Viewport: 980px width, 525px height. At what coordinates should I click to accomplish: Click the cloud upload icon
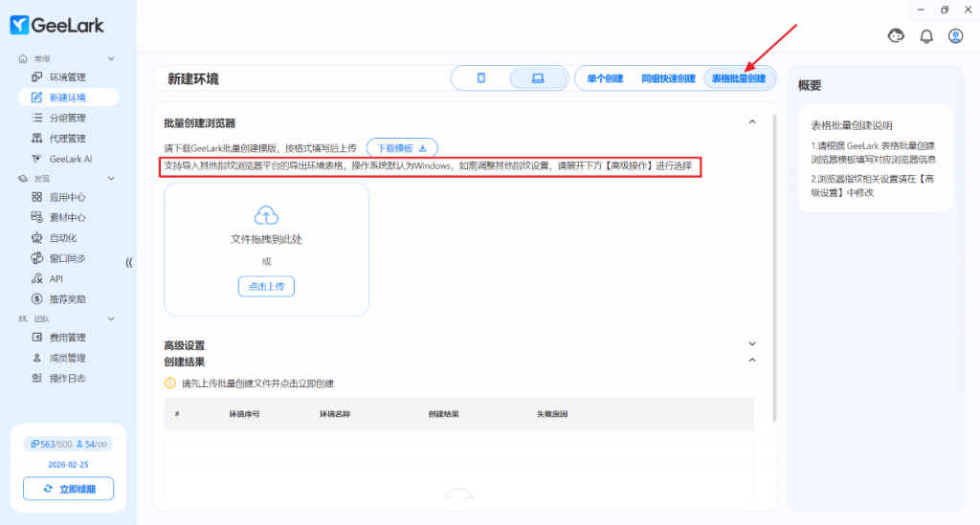tap(266, 215)
